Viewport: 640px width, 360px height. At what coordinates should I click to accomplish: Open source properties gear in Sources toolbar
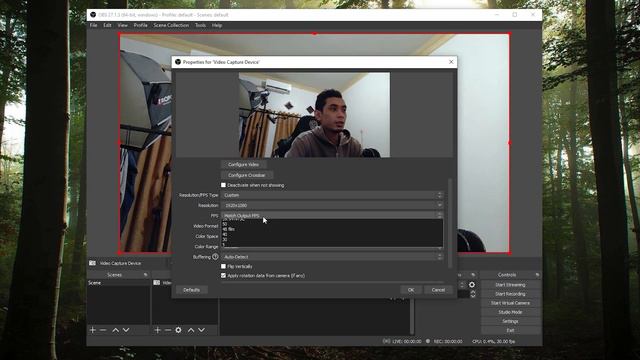(x=178, y=330)
